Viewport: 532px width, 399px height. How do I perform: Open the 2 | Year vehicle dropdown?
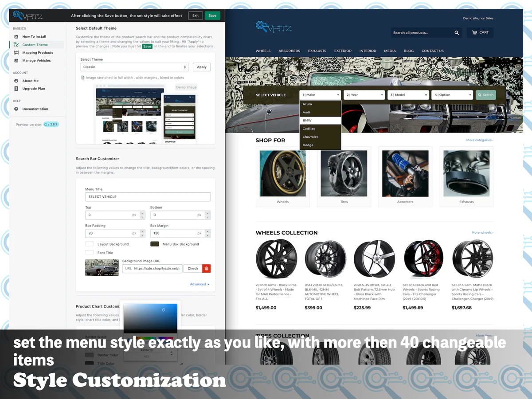click(x=364, y=95)
